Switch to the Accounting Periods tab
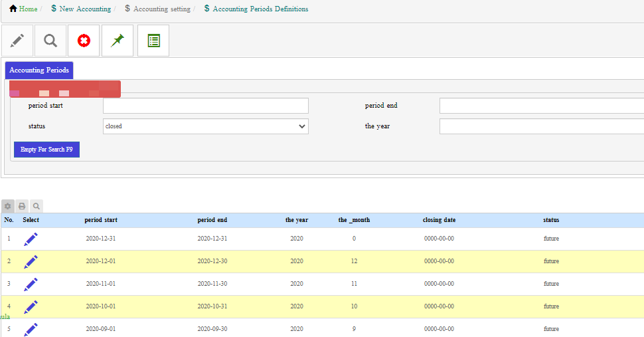This screenshot has height=337, width=644. 39,70
